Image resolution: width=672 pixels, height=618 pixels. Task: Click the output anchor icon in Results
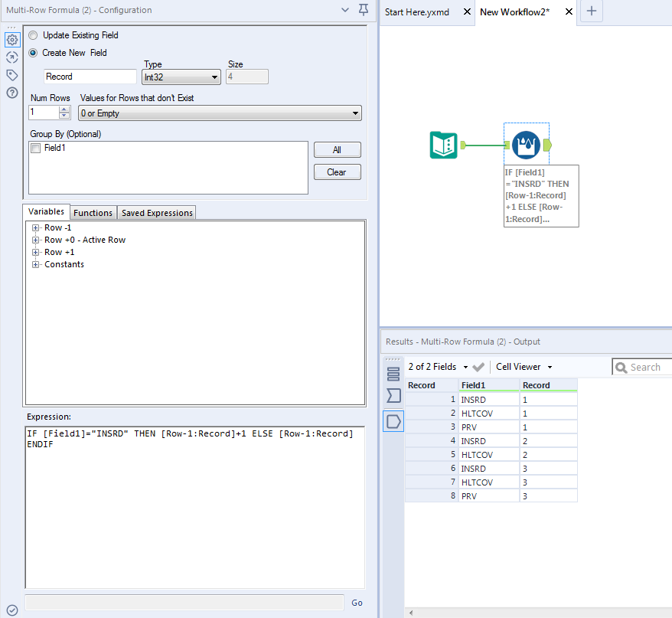(393, 421)
